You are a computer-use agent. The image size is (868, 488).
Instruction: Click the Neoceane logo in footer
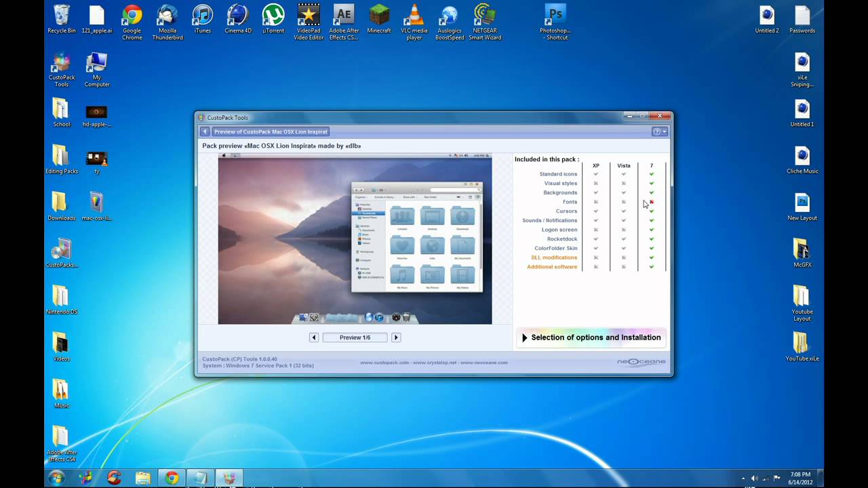point(641,362)
